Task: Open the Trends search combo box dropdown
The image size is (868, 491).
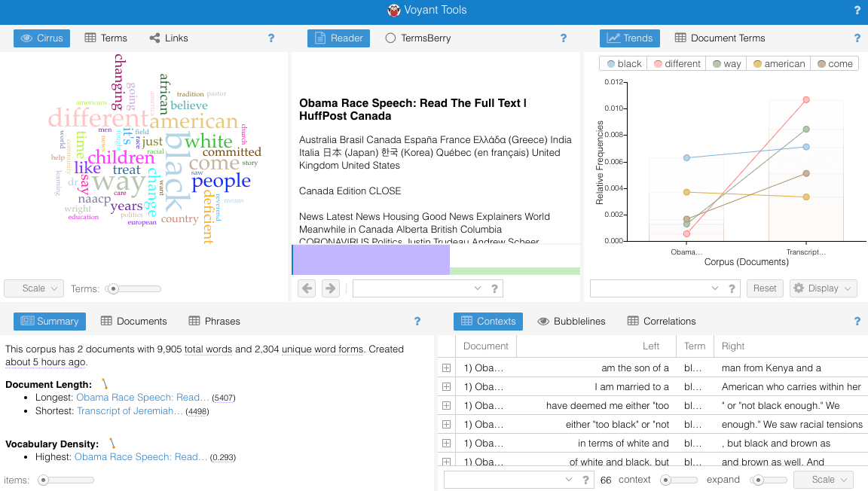Action: coord(714,288)
